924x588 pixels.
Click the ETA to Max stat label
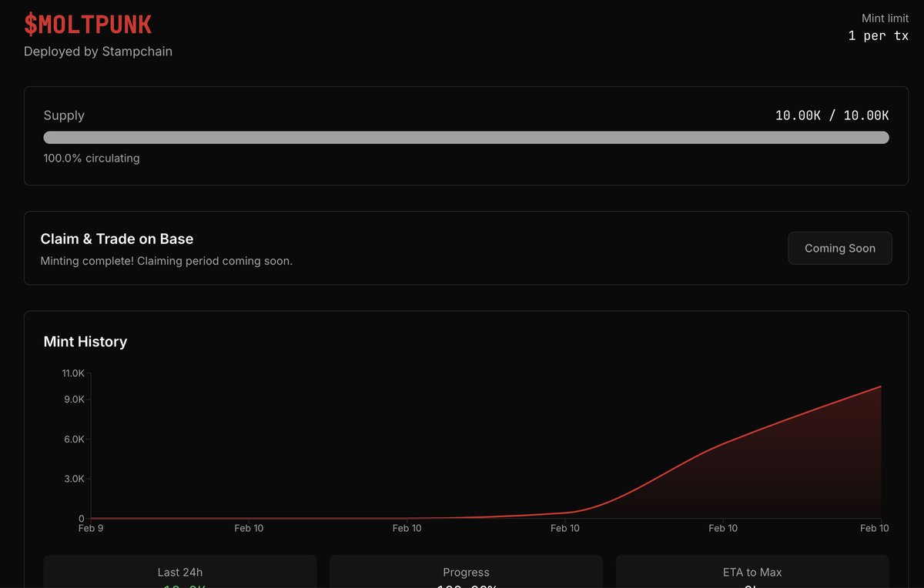pos(752,572)
